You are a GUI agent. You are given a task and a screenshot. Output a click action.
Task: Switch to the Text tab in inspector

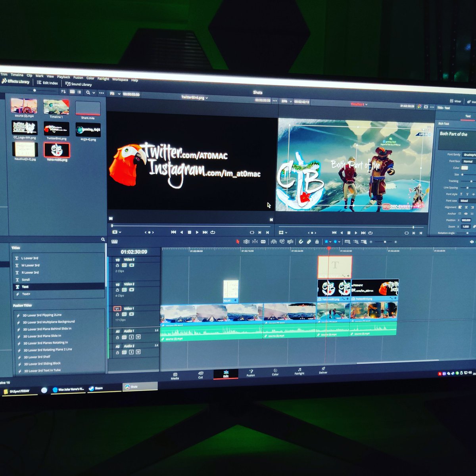point(468,116)
